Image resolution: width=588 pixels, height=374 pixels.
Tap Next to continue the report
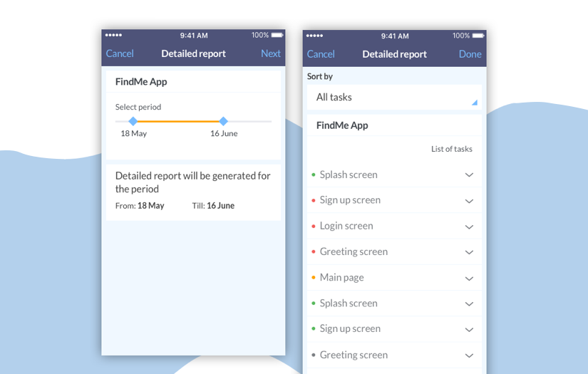pyautogui.click(x=271, y=53)
